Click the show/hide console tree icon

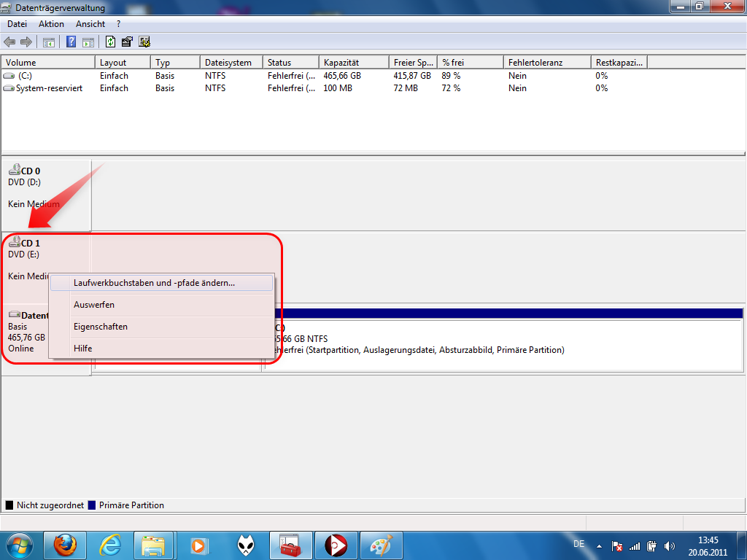(48, 42)
